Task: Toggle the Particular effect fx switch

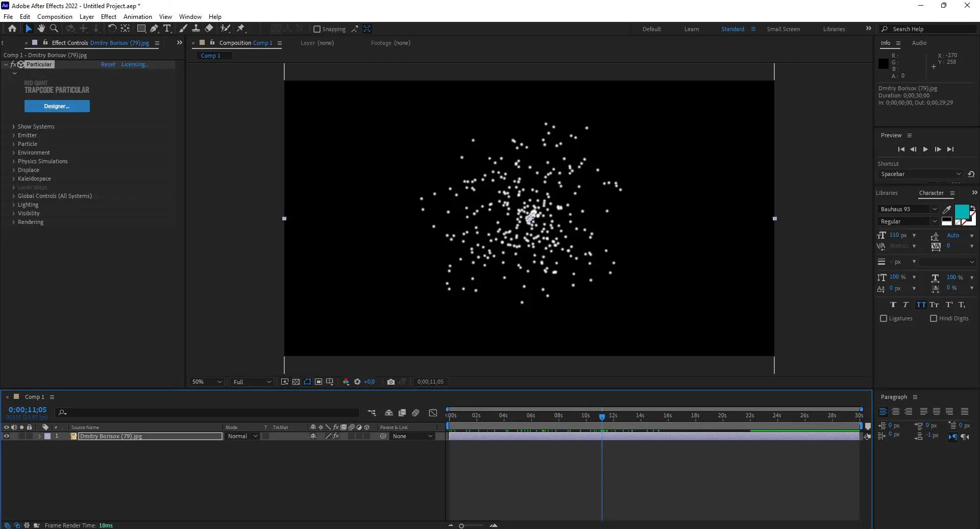Action: 13,64
